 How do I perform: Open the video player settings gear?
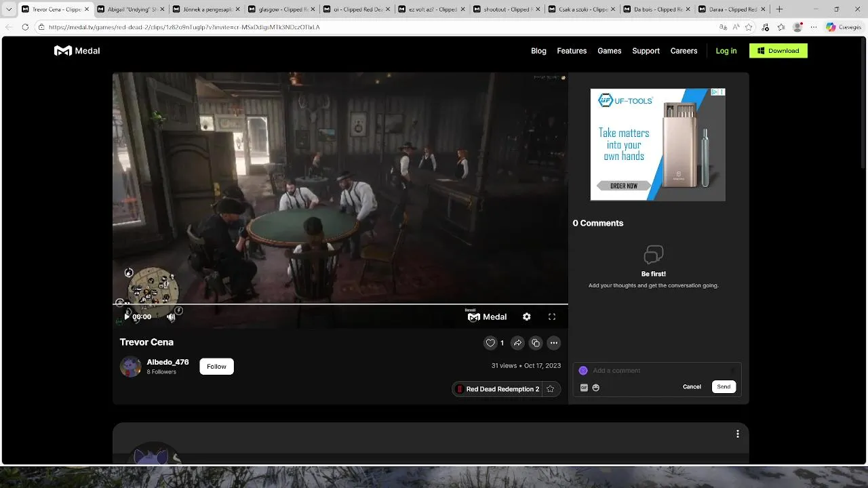pos(527,317)
